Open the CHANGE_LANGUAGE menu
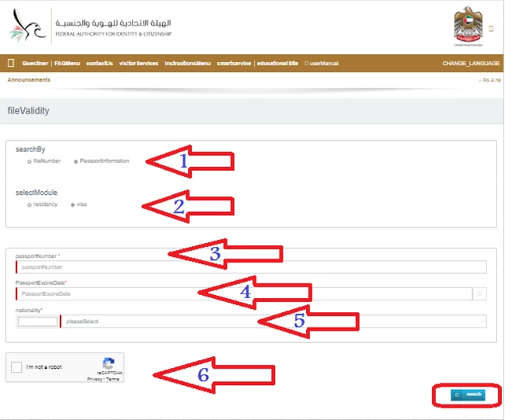This screenshot has height=420, width=505. coord(471,63)
